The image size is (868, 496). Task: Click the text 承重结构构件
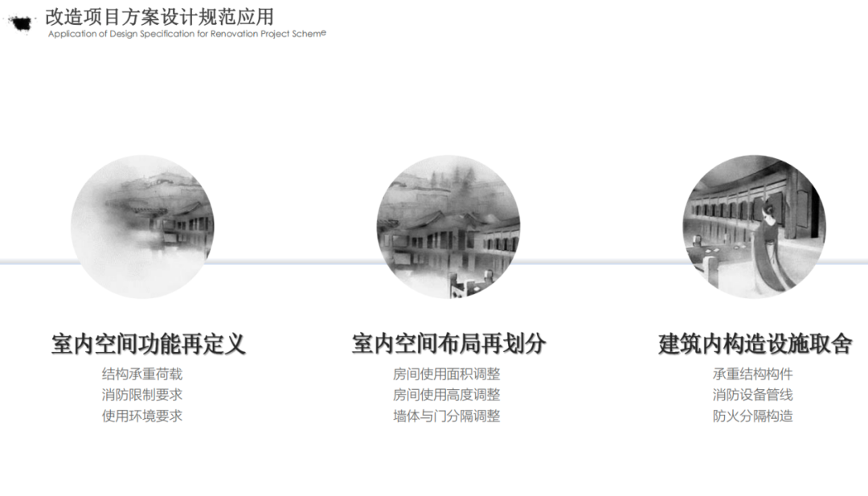point(753,375)
